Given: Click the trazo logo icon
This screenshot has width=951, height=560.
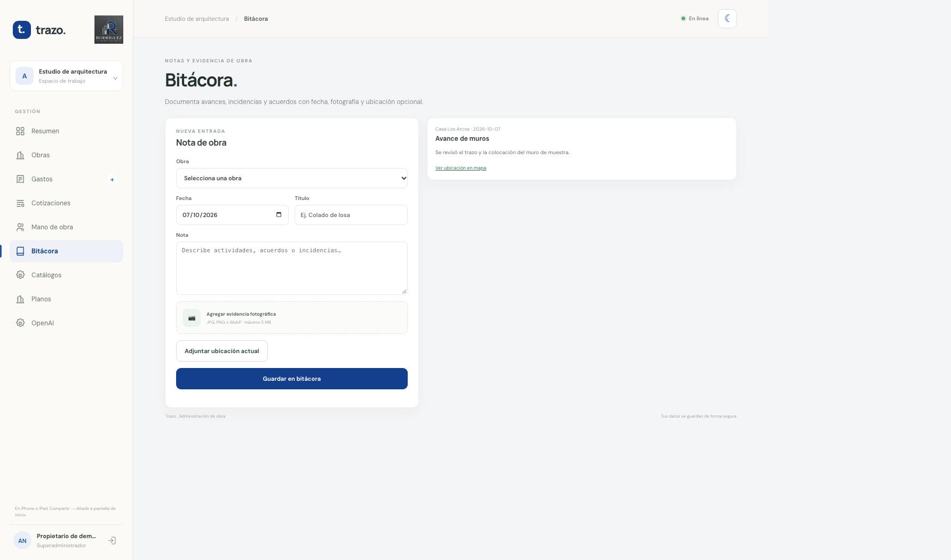Looking at the screenshot, I should pos(22,30).
